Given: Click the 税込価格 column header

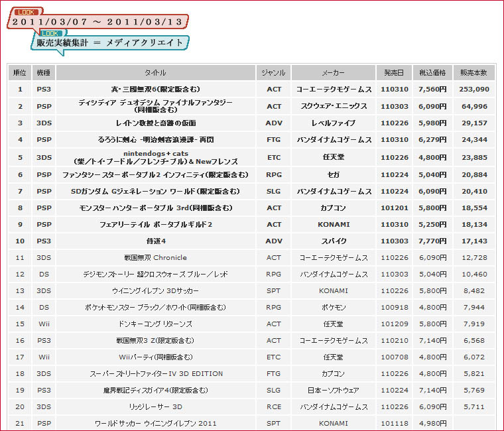Looking at the screenshot, I should (x=432, y=73).
